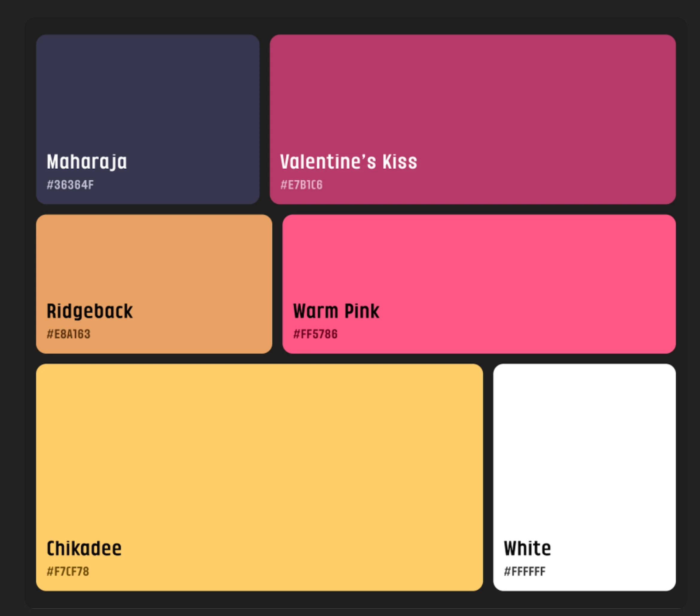Click the #E8A163 hex code text
The width and height of the screenshot is (700, 616).
(x=69, y=334)
